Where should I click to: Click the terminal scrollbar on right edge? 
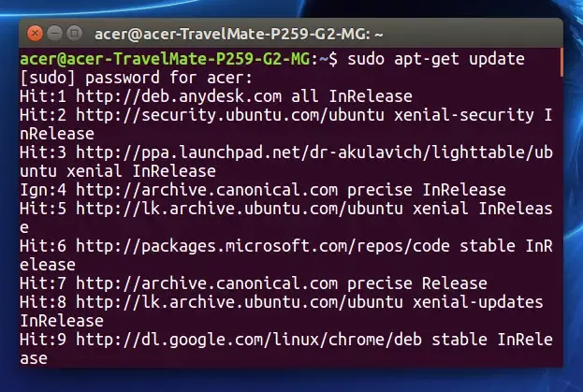pos(561,65)
